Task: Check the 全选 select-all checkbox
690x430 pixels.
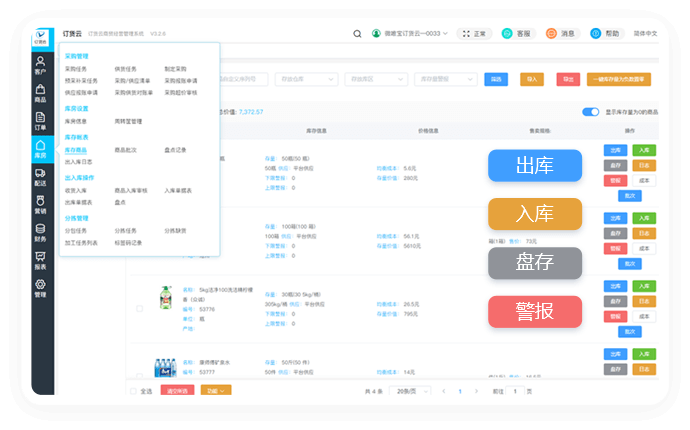Action: (x=137, y=390)
